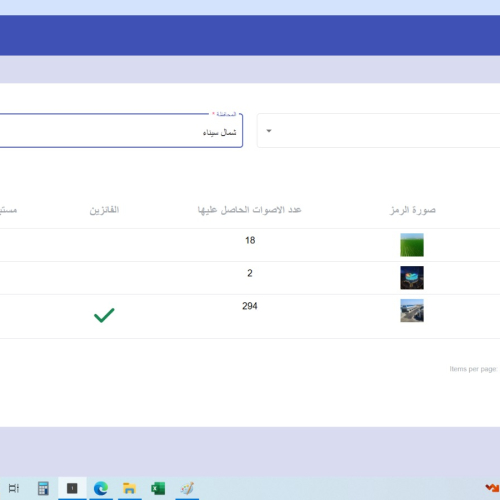Select the row with 18 votes
Screen dimensions: 500x500
pyautogui.click(x=250, y=245)
